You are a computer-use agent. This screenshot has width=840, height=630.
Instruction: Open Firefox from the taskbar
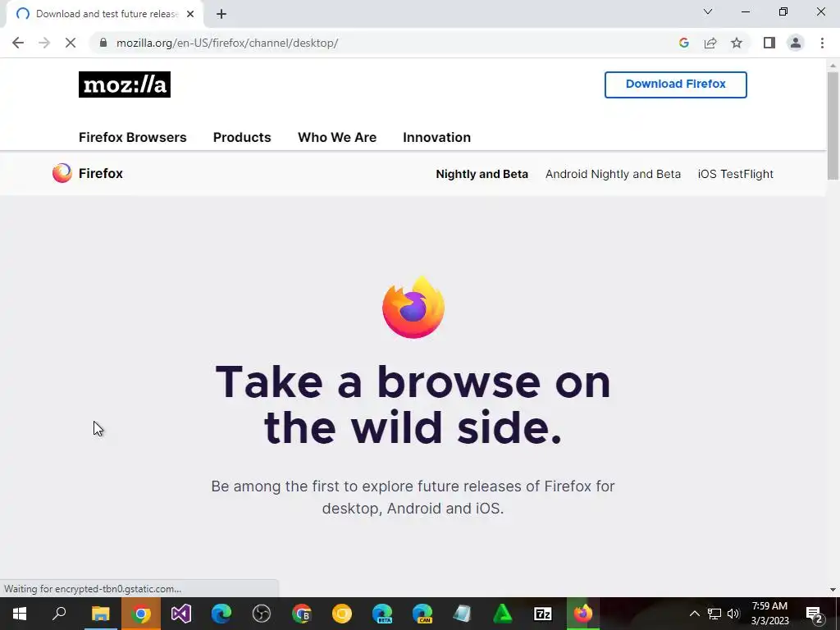click(x=583, y=614)
